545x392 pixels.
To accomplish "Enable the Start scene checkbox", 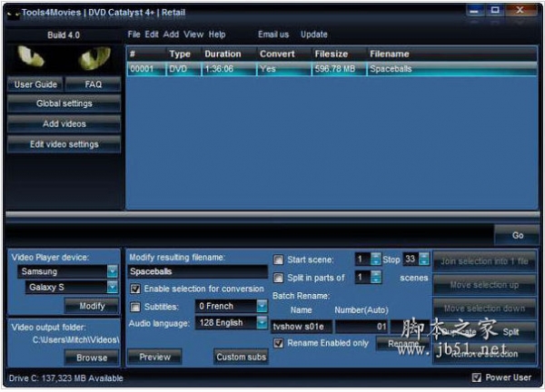I will point(279,260).
